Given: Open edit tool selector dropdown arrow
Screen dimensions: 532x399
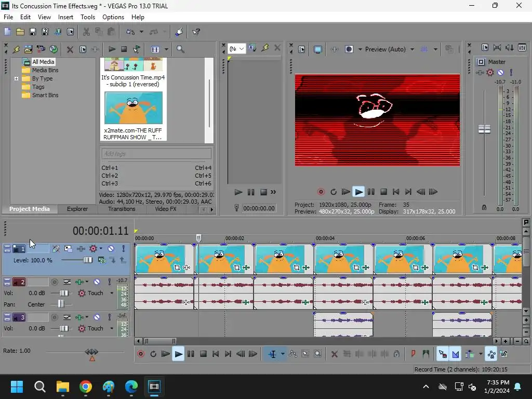Looking at the screenshot, I should tap(283, 354).
